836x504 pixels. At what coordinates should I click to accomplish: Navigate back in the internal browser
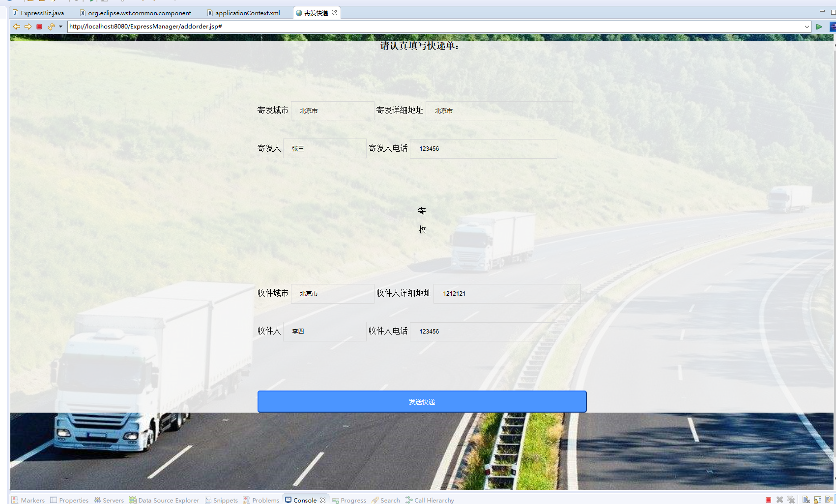tap(17, 27)
